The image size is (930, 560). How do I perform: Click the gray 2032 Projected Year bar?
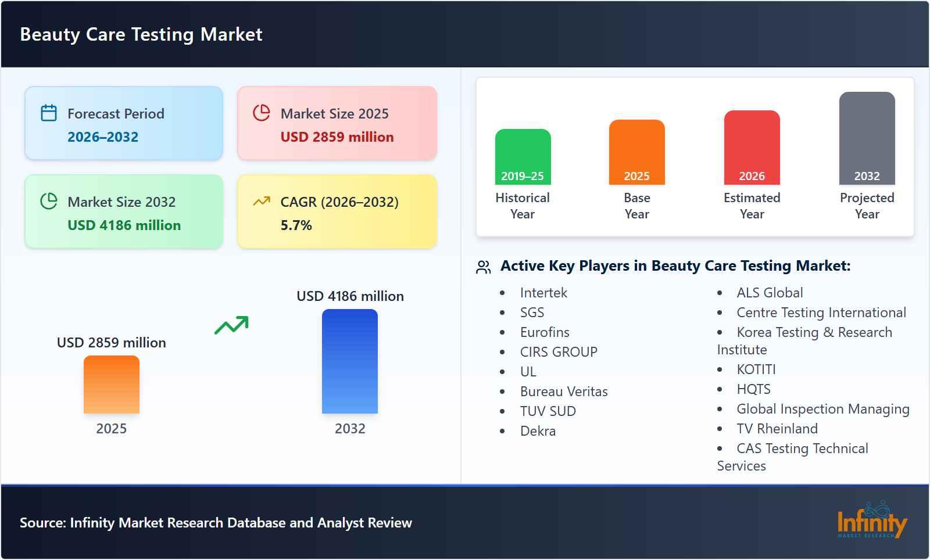[x=867, y=138]
